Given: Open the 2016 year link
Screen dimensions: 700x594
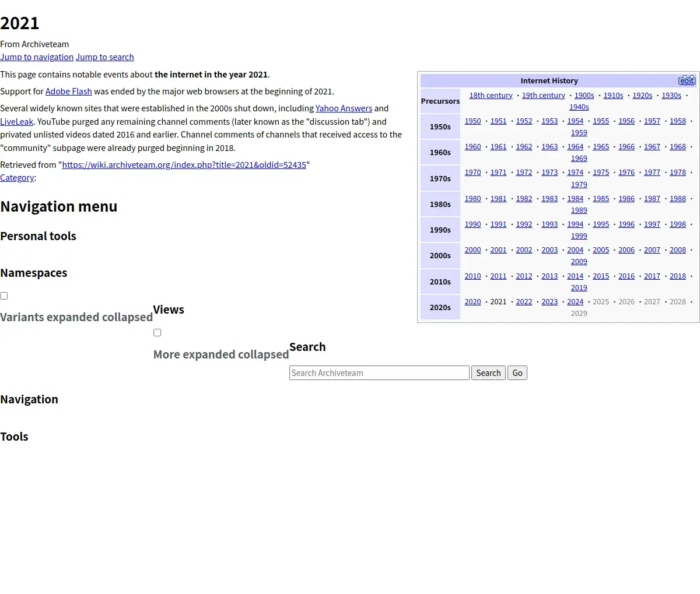Looking at the screenshot, I should [x=626, y=276].
